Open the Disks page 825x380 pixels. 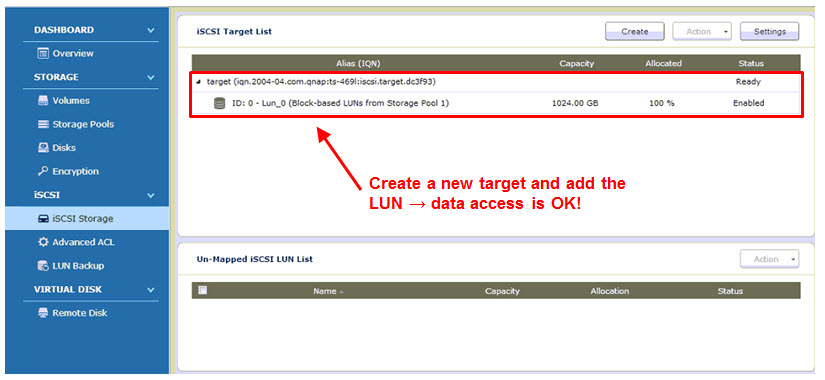coord(64,148)
